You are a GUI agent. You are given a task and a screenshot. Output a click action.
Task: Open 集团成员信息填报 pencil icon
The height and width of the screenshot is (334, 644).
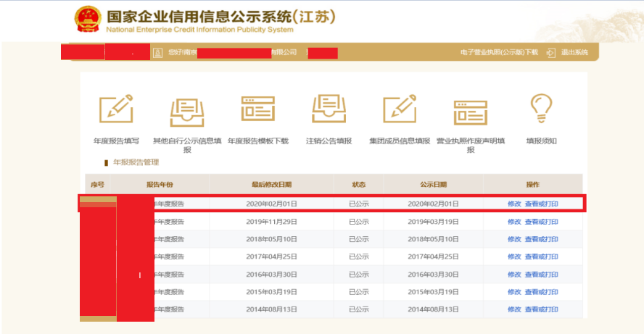[x=400, y=109]
